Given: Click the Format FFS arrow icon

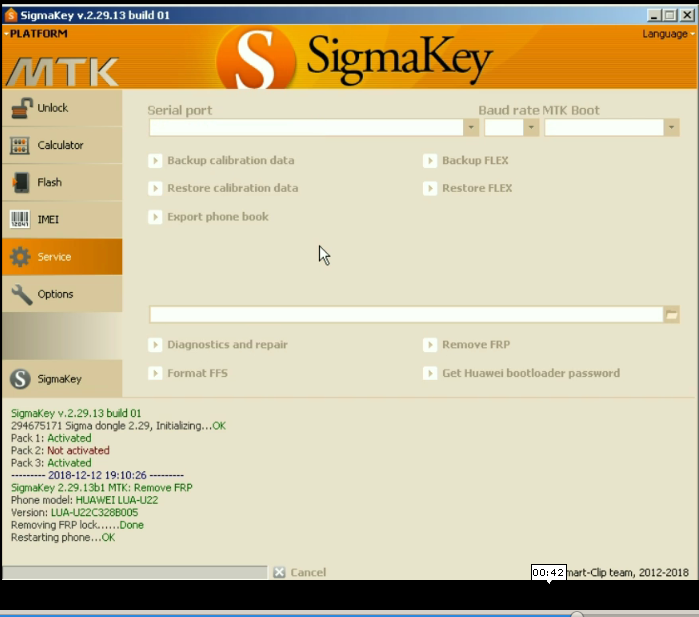Looking at the screenshot, I should 155,373.
